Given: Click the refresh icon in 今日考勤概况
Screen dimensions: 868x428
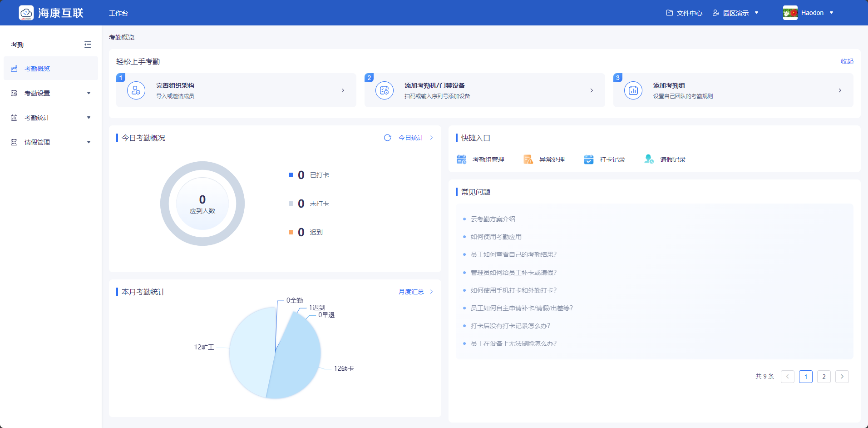Looking at the screenshot, I should coord(387,138).
